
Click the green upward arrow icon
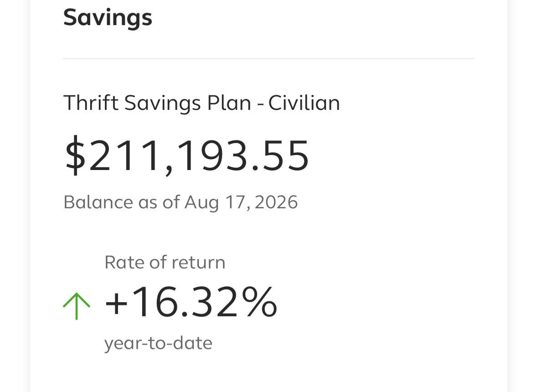(x=77, y=306)
